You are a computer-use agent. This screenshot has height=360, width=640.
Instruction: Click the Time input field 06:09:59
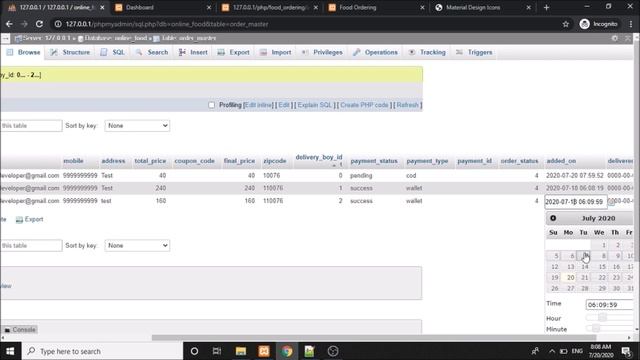coord(609,305)
